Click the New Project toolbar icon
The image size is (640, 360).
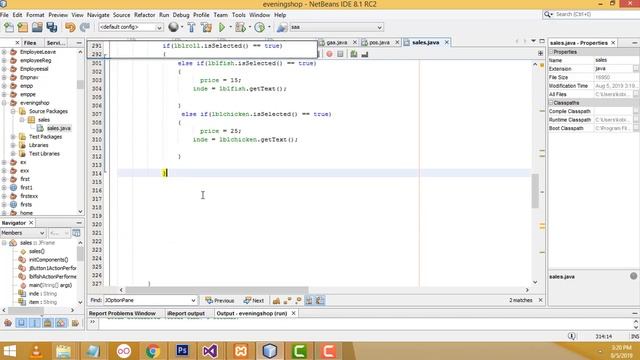pos(23,27)
